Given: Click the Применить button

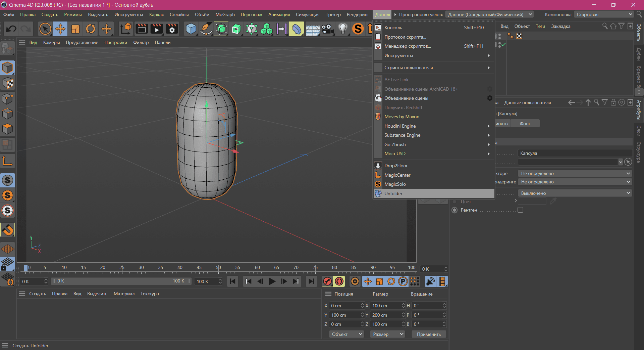Looking at the screenshot, I should [429, 334].
